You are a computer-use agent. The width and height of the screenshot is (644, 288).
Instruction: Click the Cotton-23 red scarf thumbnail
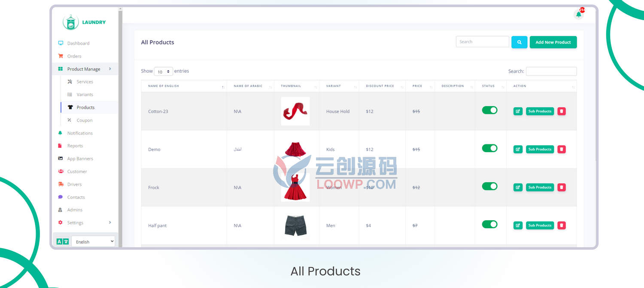(x=295, y=111)
